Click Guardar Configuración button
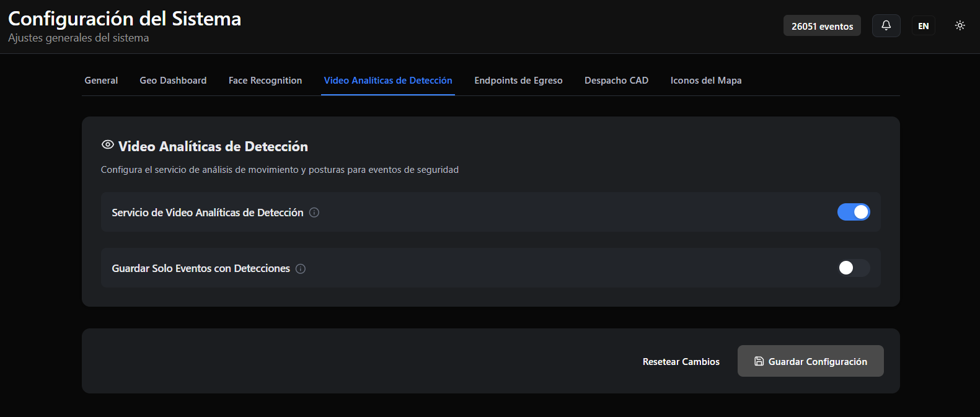 click(810, 361)
